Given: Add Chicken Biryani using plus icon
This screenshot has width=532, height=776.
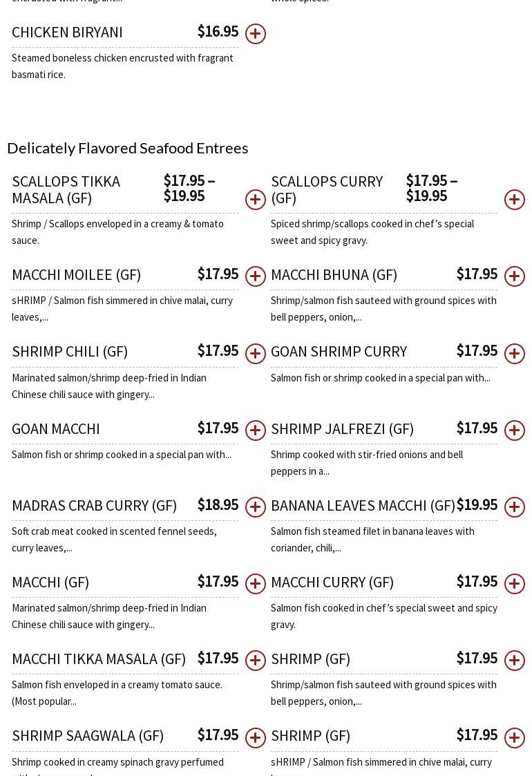Looking at the screenshot, I should pyautogui.click(x=256, y=34).
